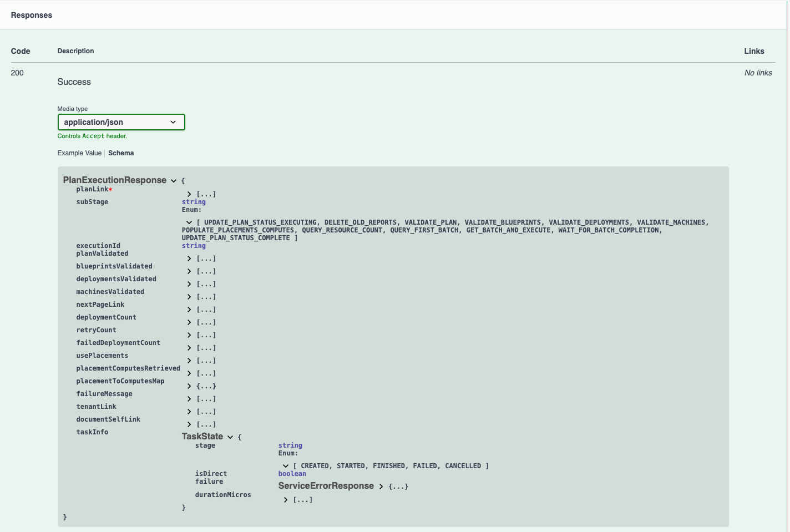Expand the deploymentsValidated property

(x=189, y=284)
